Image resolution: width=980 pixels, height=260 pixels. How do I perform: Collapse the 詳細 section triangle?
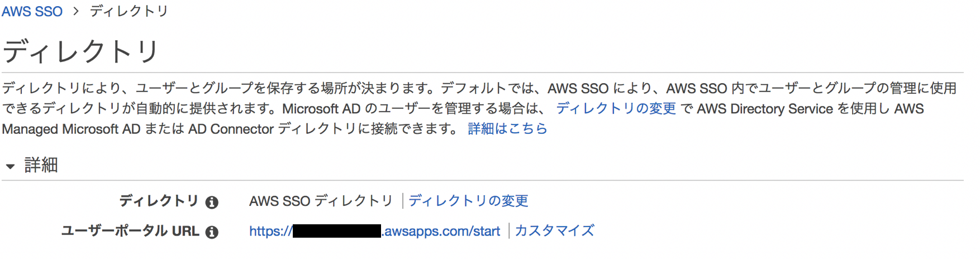point(10,166)
